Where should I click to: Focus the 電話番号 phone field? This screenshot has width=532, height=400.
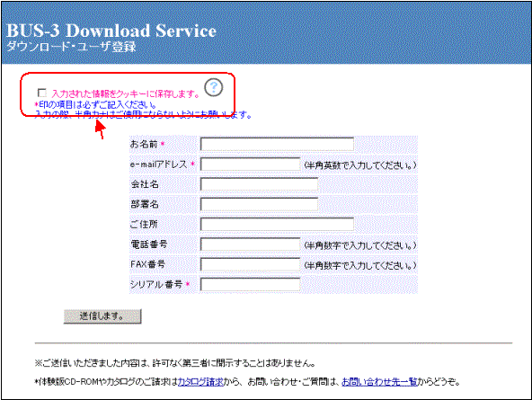pyautogui.click(x=250, y=244)
